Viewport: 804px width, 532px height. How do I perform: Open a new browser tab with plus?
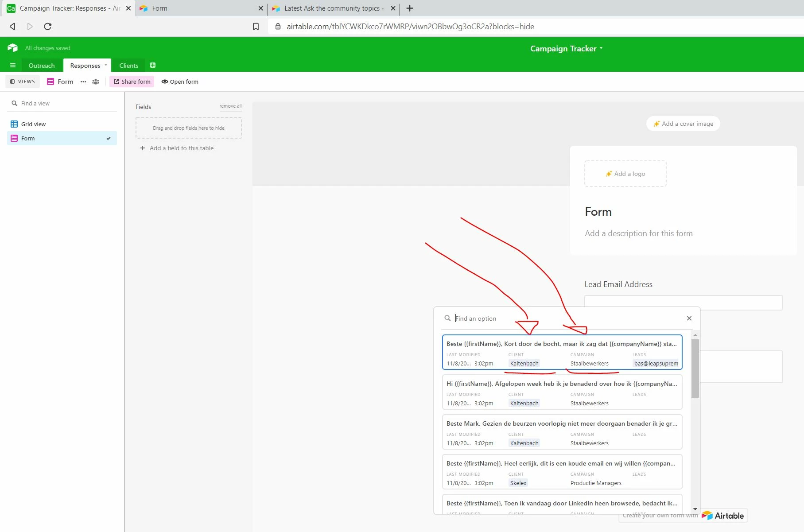pyautogui.click(x=410, y=8)
